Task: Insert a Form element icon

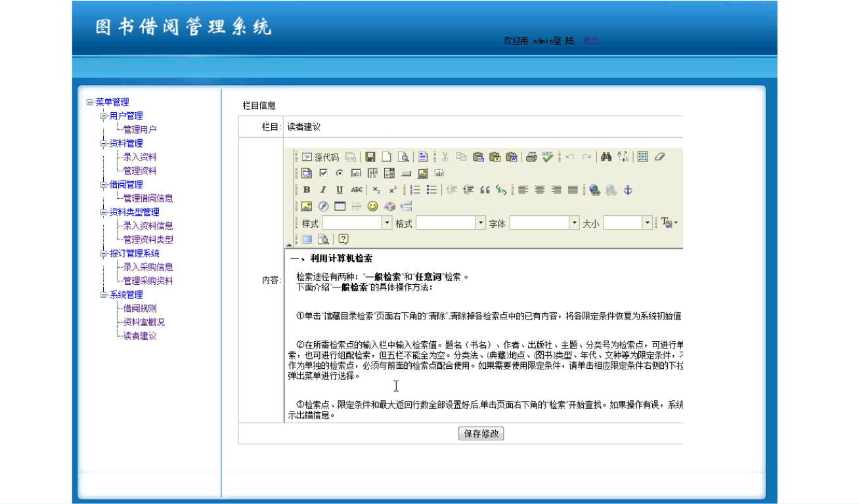Action: coord(307,173)
